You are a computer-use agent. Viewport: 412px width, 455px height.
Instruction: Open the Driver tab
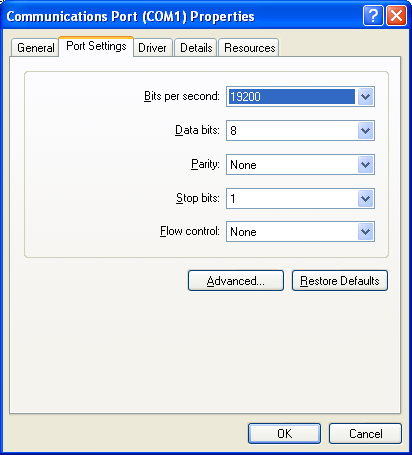coord(152,48)
